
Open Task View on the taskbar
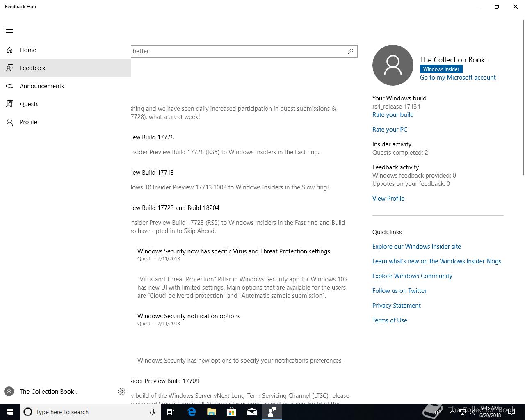pyautogui.click(x=171, y=412)
